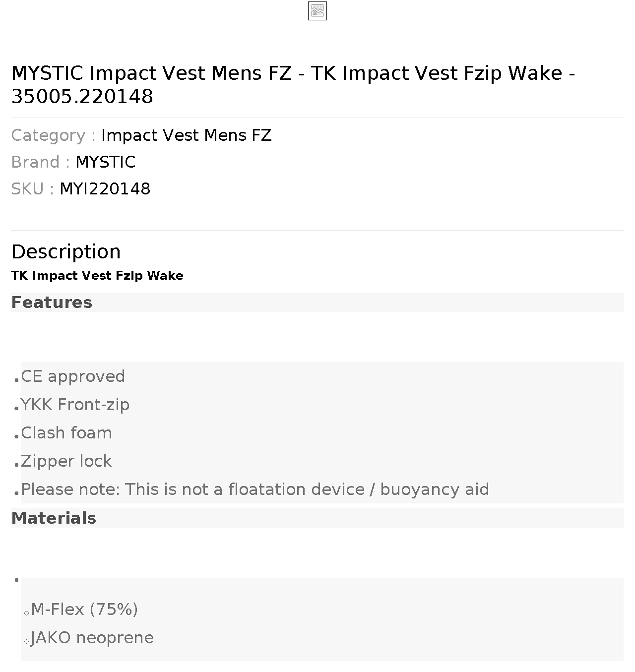The height and width of the screenshot is (672, 635).
Task: Select the JAKO neoprene material item
Action: (92, 638)
